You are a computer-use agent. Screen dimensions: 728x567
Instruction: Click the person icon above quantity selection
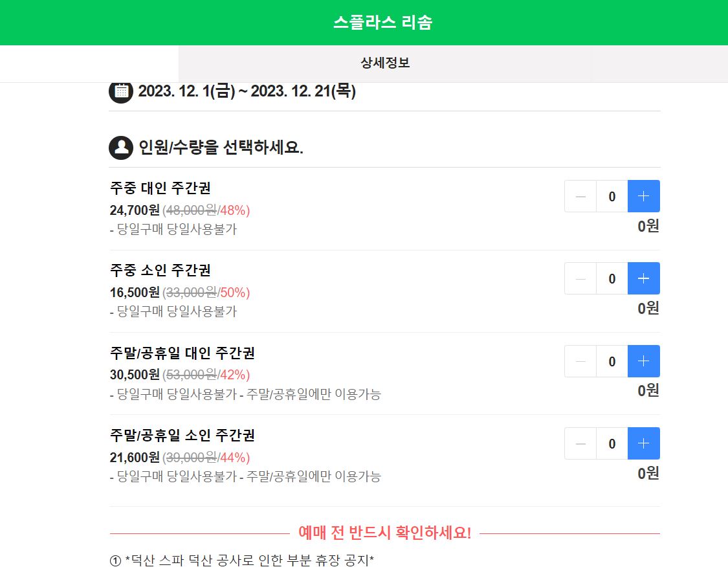[x=120, y=148]
